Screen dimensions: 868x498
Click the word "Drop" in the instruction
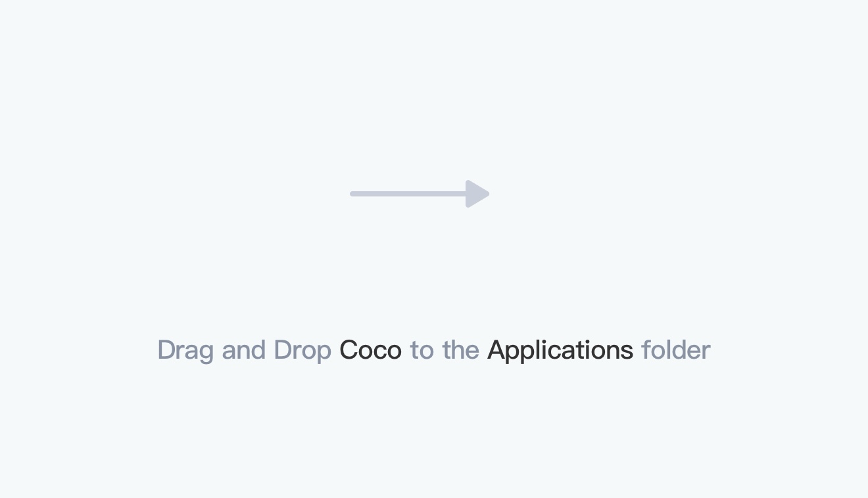click(x=302, y=350)
